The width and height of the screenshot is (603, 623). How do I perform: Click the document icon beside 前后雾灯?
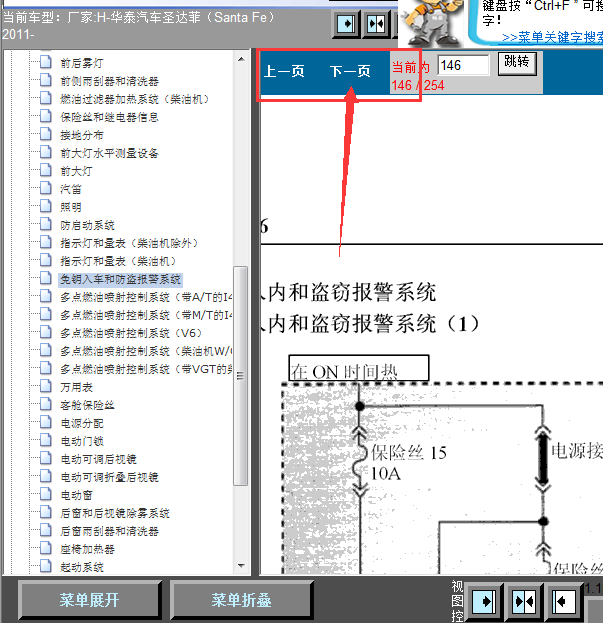tap(46, 62)
